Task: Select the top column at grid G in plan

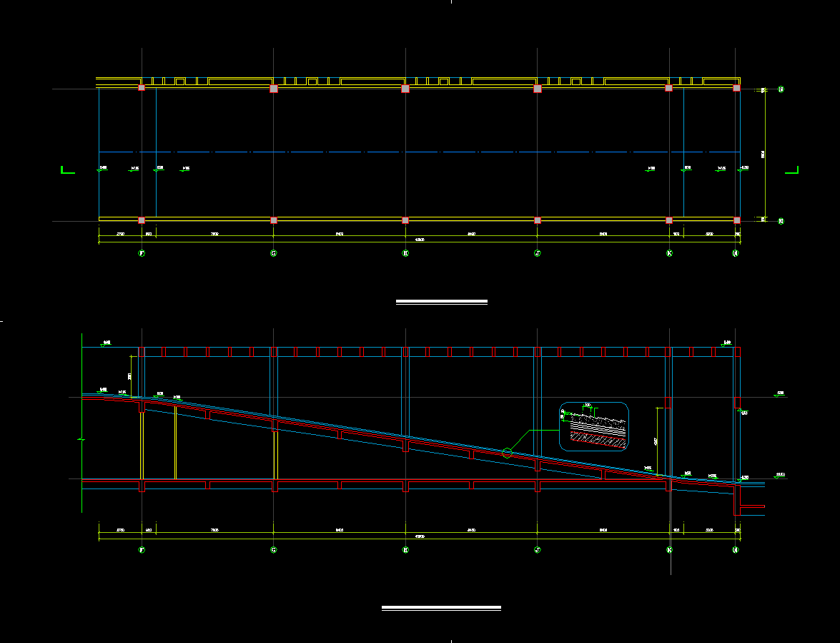Action: 273,89
